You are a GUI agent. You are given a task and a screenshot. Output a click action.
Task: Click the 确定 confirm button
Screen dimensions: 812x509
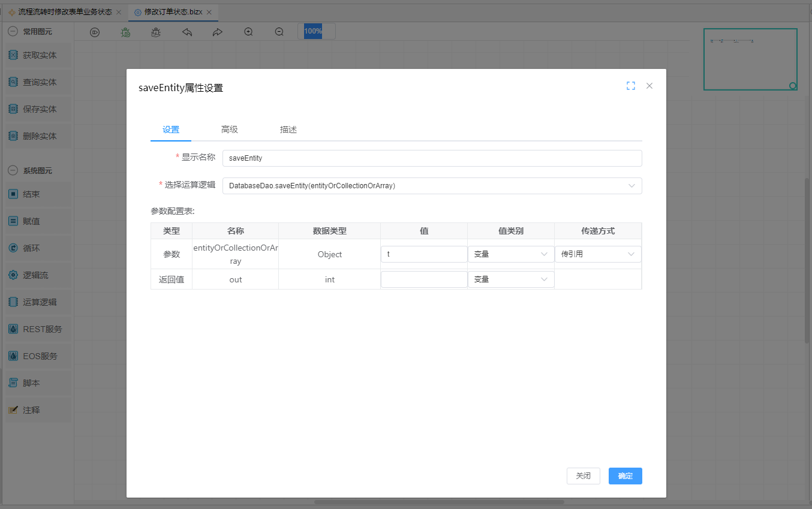[625, 476]
